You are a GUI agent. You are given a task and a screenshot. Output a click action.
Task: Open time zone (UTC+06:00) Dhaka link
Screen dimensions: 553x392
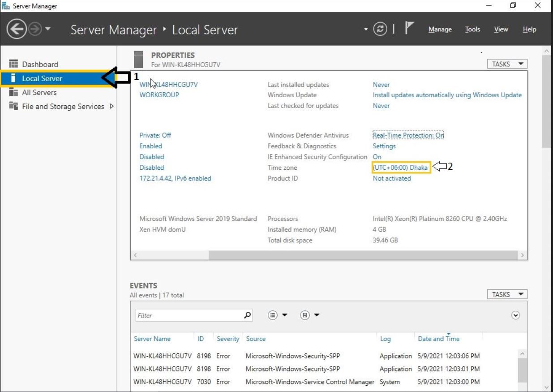click(400, 168)
